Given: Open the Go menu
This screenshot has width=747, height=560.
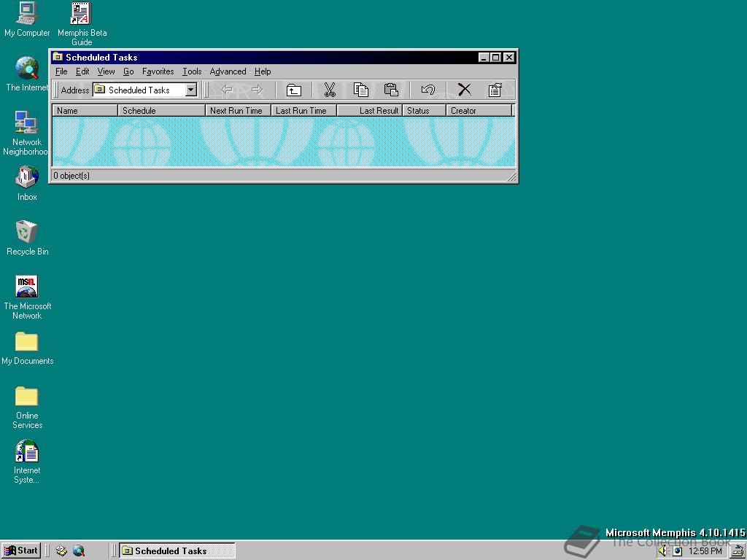Looking at the screenshot, I should point(128,71).
